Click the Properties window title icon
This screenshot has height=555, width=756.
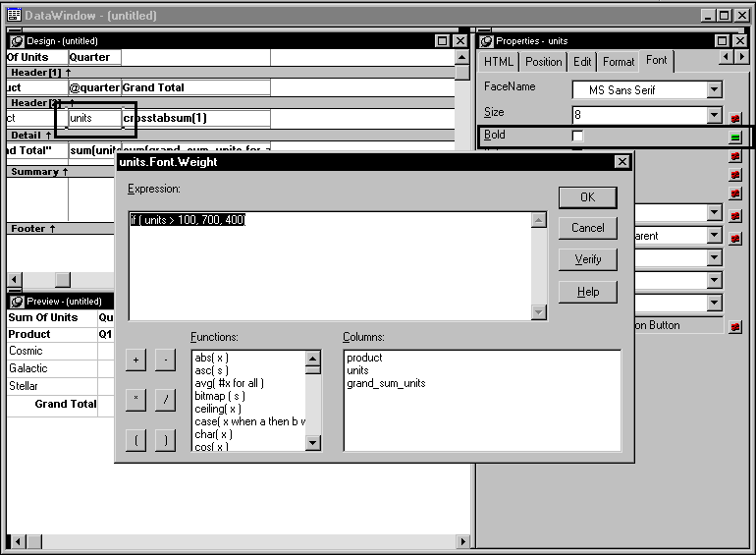coord(486,41)
